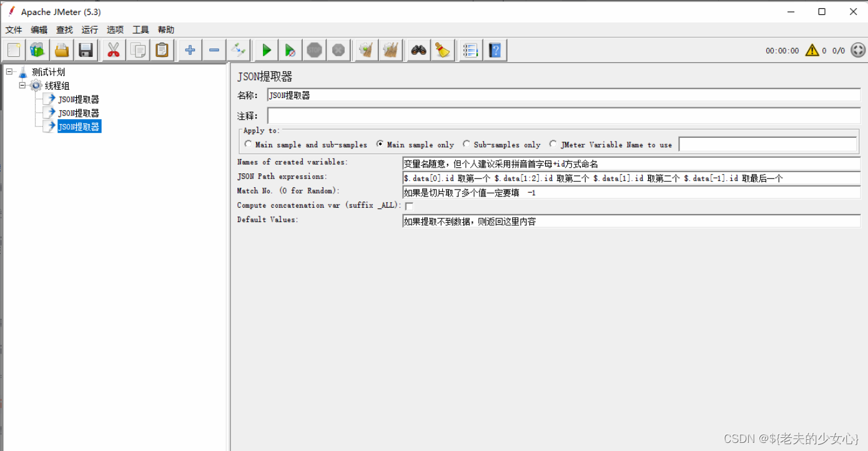
Task: Click the Reset Search brush icon
Action: (443, 50)
